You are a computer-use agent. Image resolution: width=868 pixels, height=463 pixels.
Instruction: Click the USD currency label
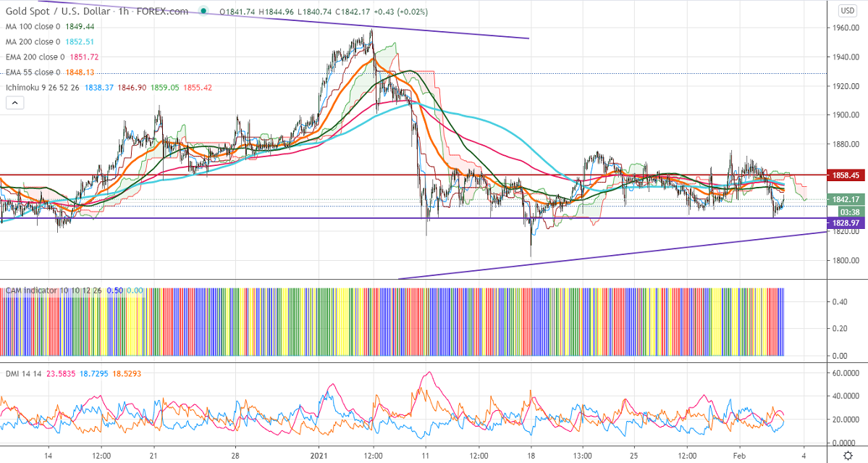[848, 11]
